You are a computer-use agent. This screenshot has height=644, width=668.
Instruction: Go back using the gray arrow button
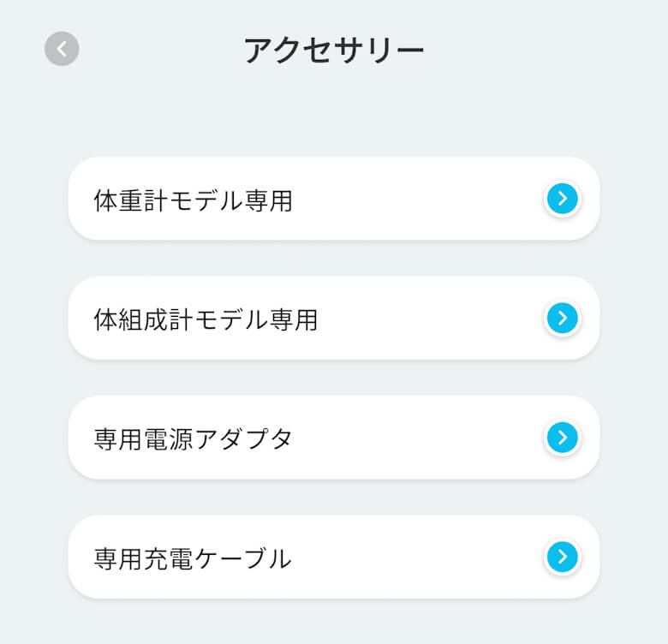click(x=62, y=49)
